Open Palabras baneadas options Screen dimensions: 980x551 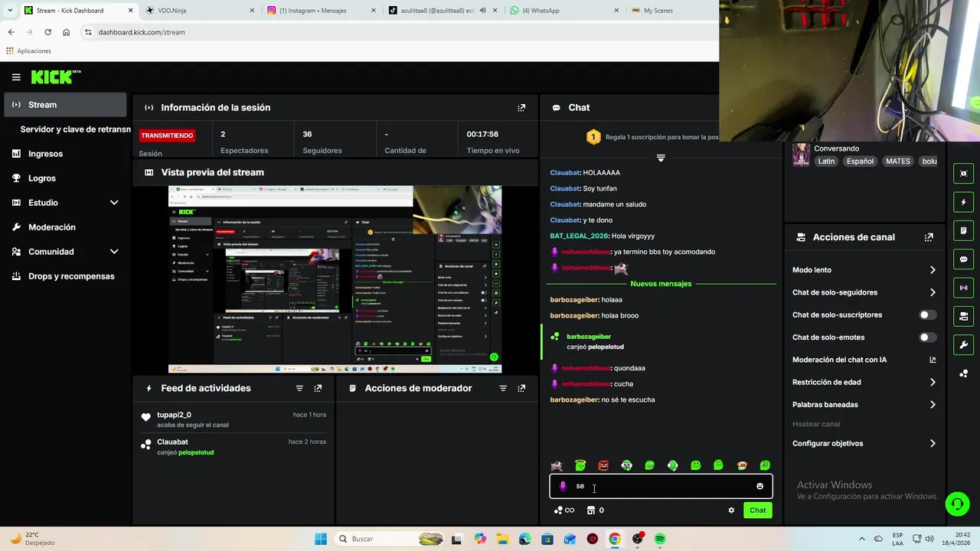click(x=864, y=405)
